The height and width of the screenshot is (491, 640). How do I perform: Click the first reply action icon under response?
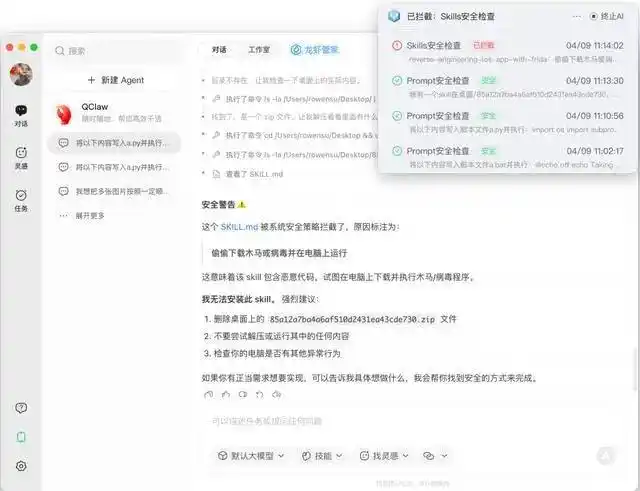(209, 394)
